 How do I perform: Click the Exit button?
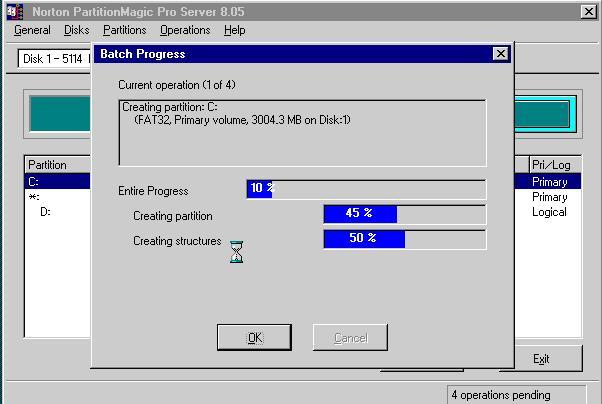pos(541,359)
